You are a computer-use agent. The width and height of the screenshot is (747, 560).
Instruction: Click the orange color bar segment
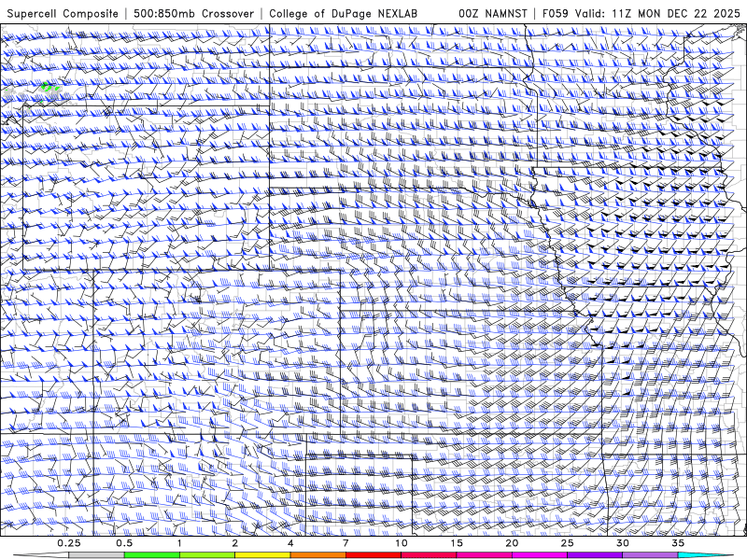(317, 555)
